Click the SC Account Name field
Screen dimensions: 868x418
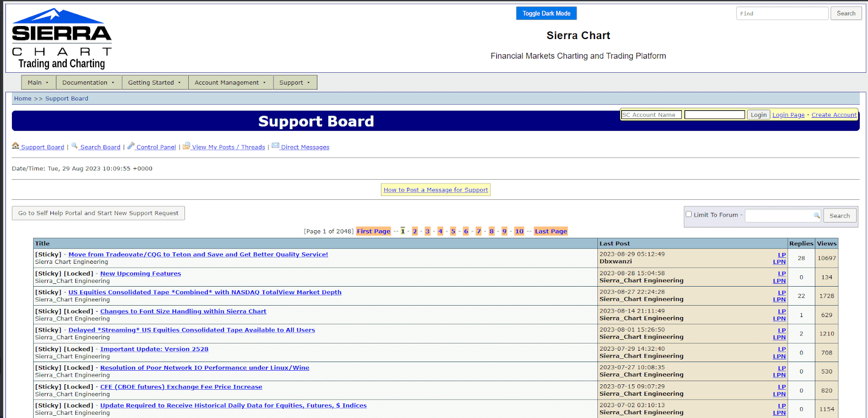pyautogui.click(x=652, y=115)
